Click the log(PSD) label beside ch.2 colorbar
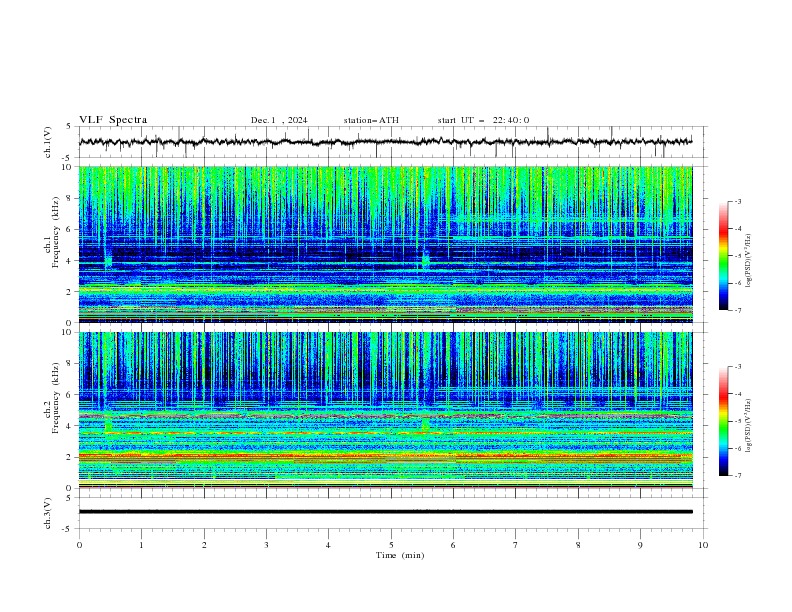The width and height of the screenshot is (792, 612). click(x=748, y=425)
